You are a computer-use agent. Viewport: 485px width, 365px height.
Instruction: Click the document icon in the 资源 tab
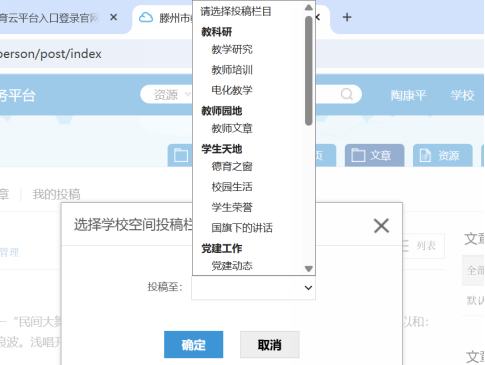pos(425,155)
